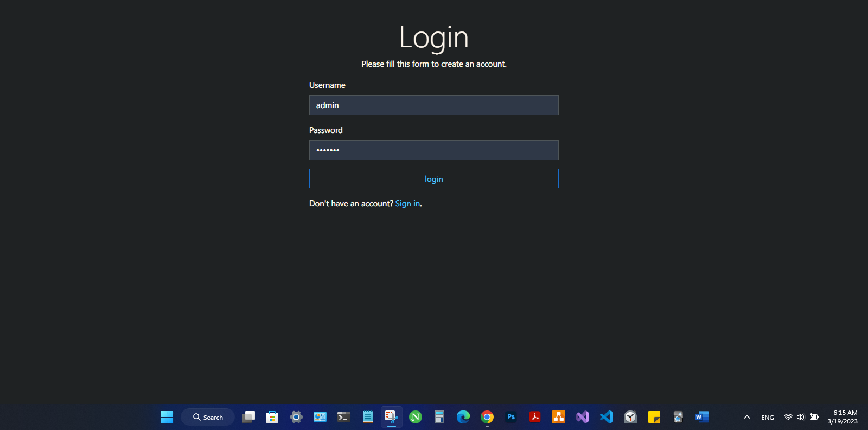This screenshot has height=430, width=868.
Task: Open the purple Visual Studio icon
Action: [583, 417]
